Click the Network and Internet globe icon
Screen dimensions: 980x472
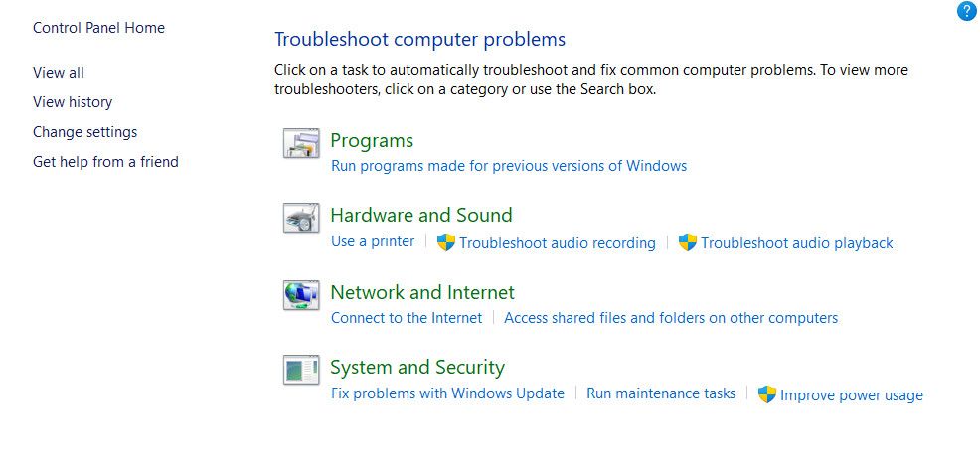tap(301, 295)
